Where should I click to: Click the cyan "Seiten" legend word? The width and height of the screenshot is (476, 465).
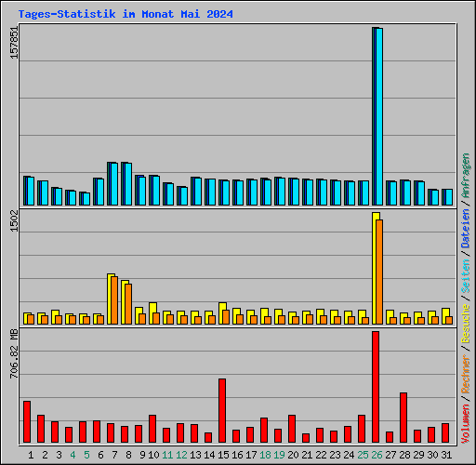(466, 276)
